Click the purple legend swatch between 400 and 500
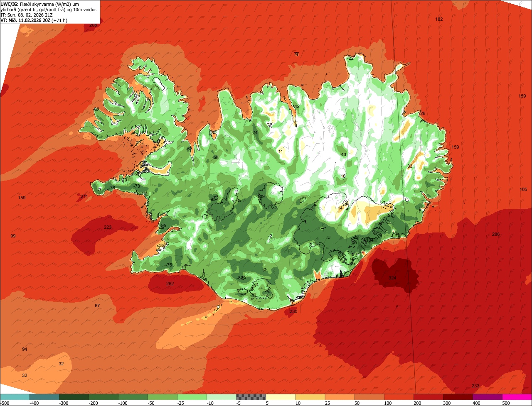Image resolution: width=532 pixels, height=406 pixels. (x=487, y=397)
